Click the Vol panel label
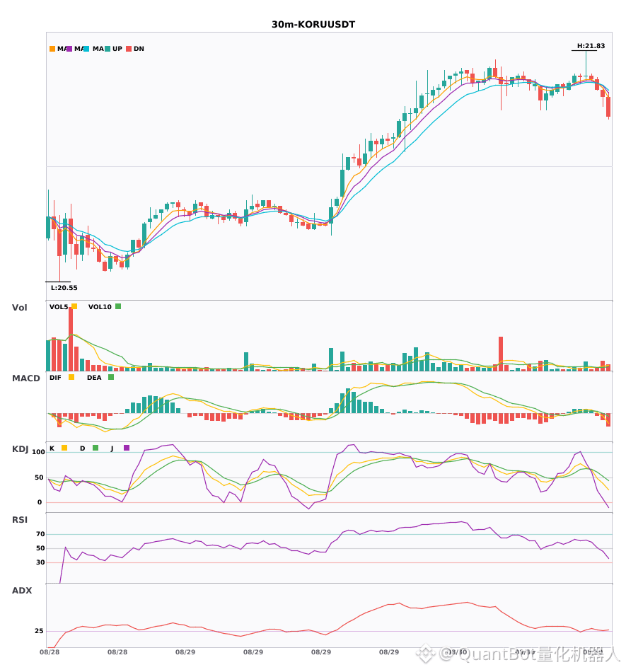Viewport: 626px width, 672px height. tap(19, 308)
